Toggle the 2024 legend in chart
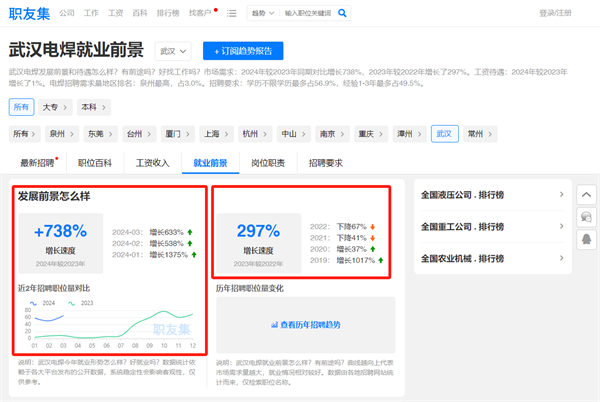 [x=42, y=303]
